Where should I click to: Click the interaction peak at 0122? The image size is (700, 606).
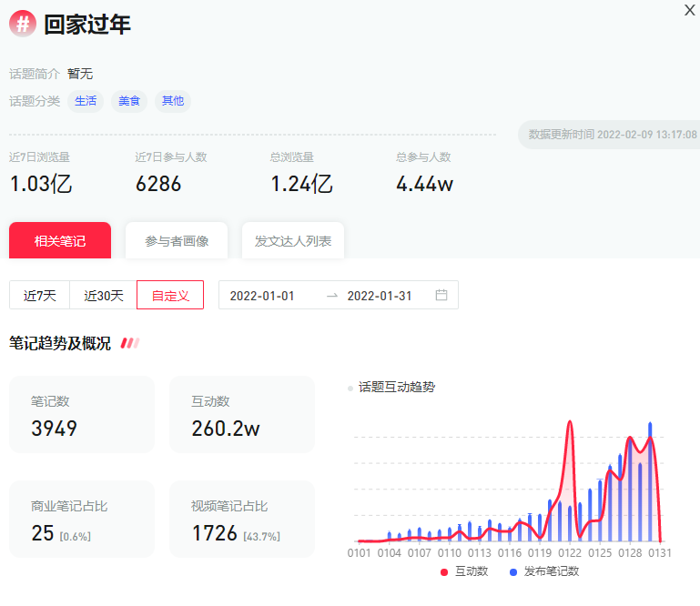pos(570,422)
